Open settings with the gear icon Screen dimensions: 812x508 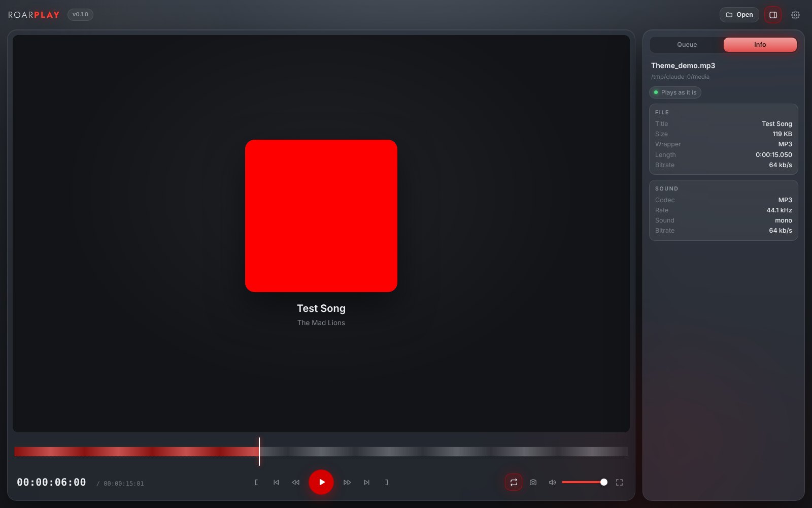pos(795,15)
